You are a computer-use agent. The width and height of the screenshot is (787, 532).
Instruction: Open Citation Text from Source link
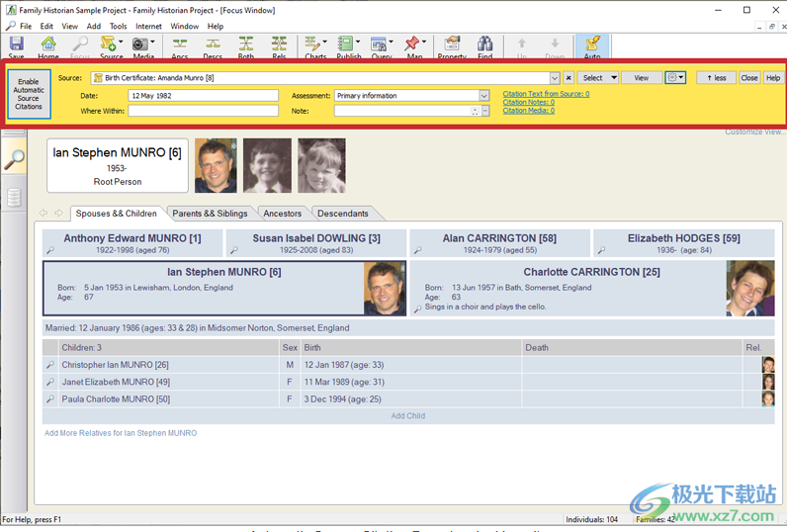pos(546,94)
